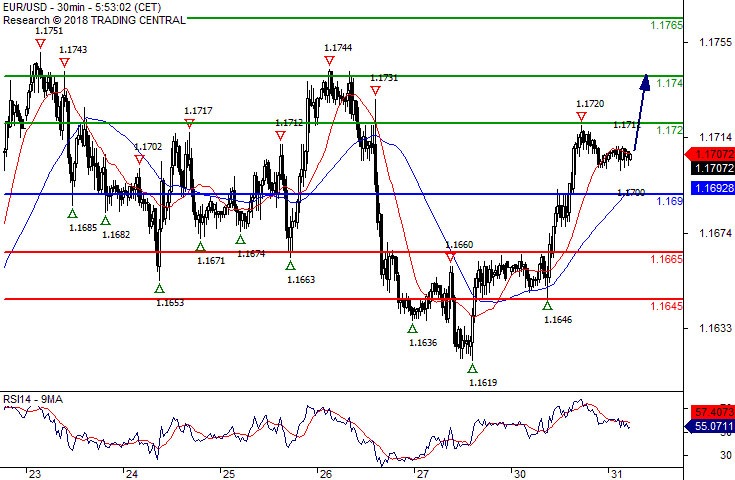Select green swing-low marker above 1.1663
735x480 pixels.
click(291, 265)
